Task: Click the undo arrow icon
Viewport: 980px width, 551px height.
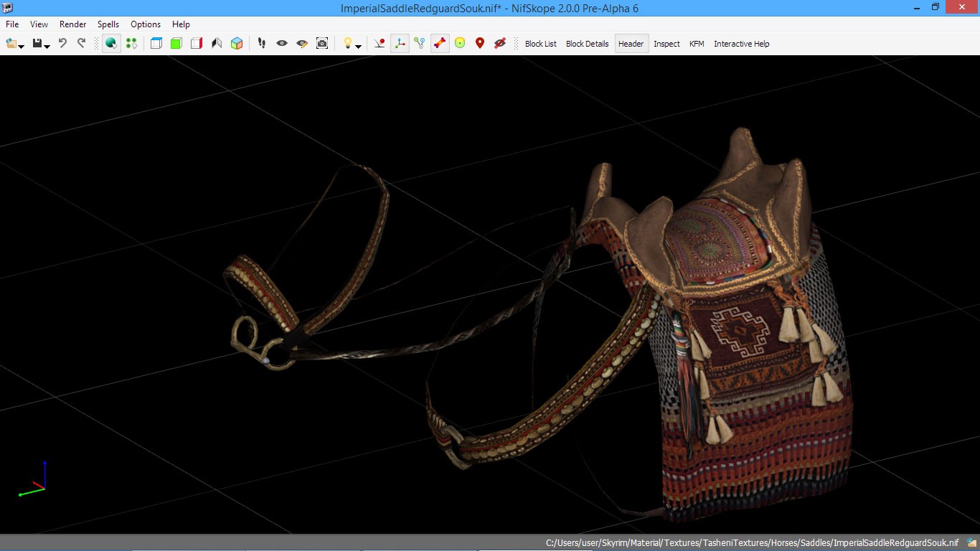Action: point(62,44)
